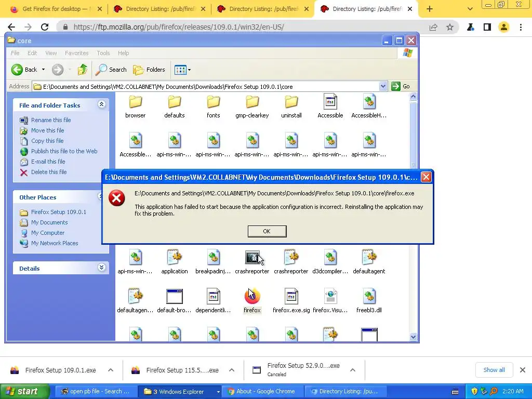Open the View menu in Explorer
532x399 pixels.
51,53
